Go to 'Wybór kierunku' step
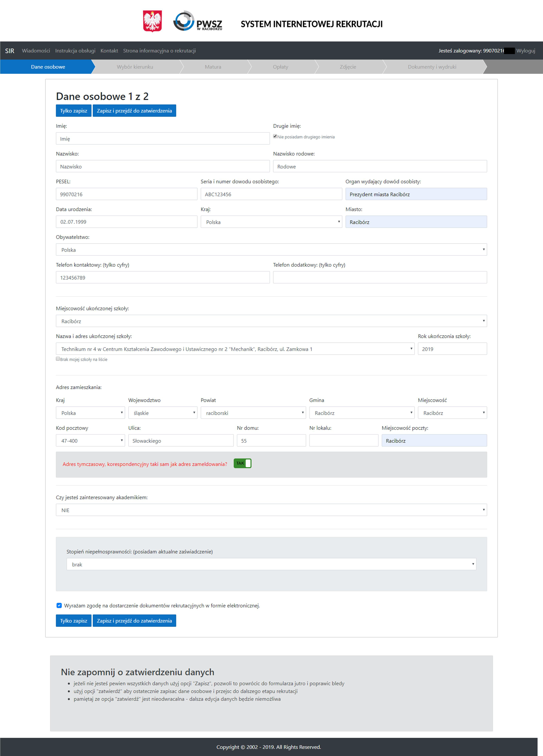Screen dimensions: 543x756 [x=135, y=67]
